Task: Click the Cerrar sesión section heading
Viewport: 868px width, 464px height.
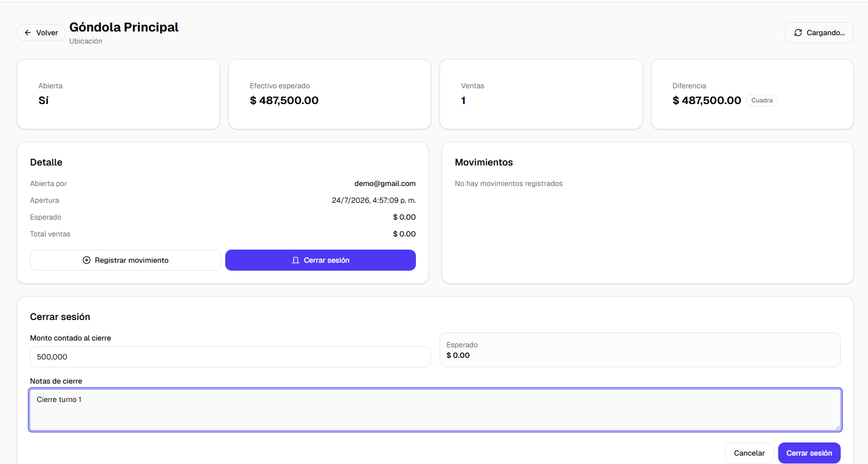Action: point(60,317)
